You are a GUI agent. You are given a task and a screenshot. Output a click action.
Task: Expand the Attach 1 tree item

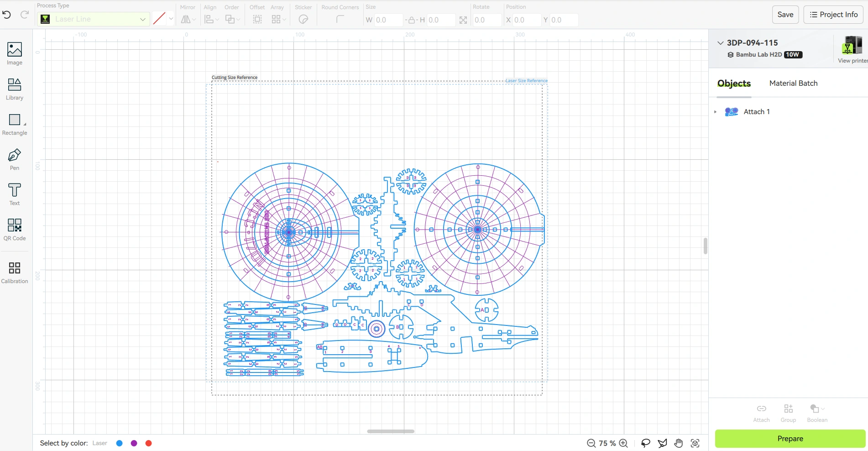tap(715, 112)
